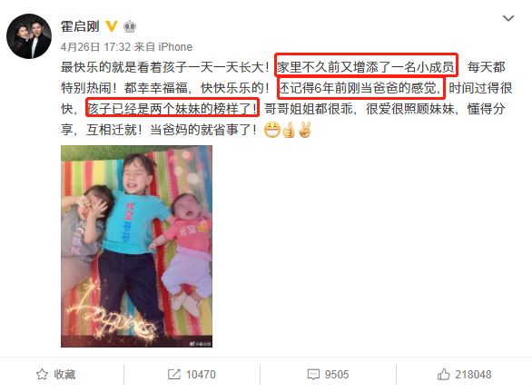
Task: Show comments via the 9505 count
Action: tap(337, 375)
